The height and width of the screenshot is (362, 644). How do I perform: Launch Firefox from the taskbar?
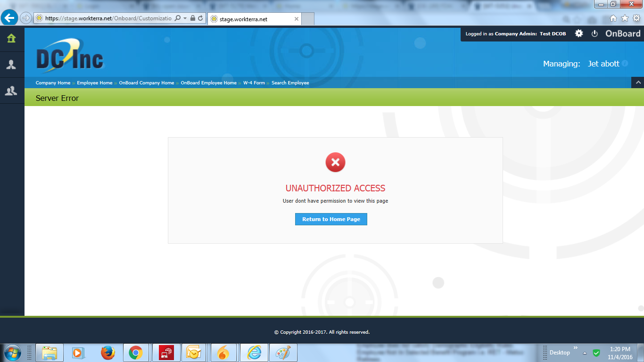[108, 352]
